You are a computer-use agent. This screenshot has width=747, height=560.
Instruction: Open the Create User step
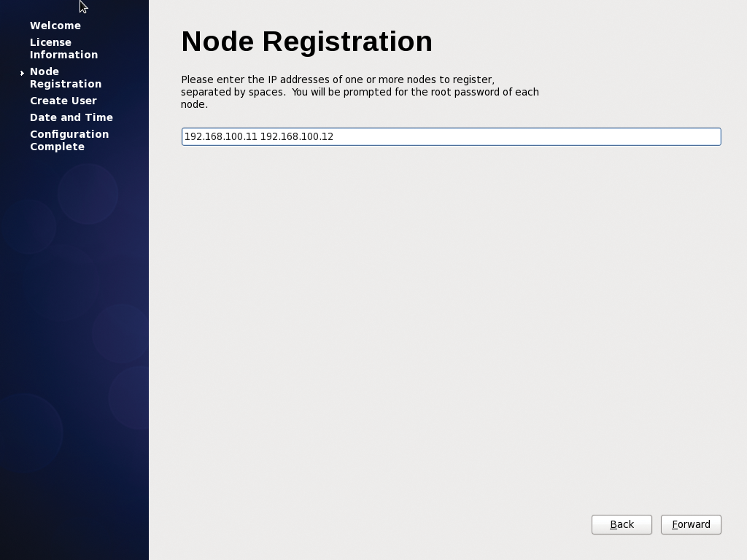point(63,101)
